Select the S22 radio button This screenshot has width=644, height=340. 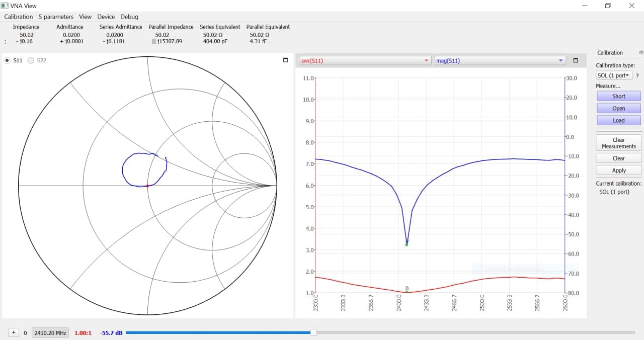pos(31,60)
